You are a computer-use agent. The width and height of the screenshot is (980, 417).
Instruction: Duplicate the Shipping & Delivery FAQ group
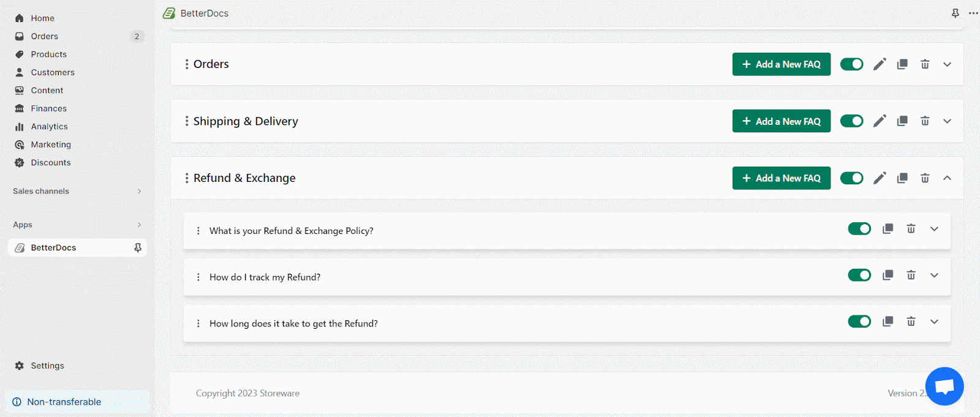click(902, 121)
